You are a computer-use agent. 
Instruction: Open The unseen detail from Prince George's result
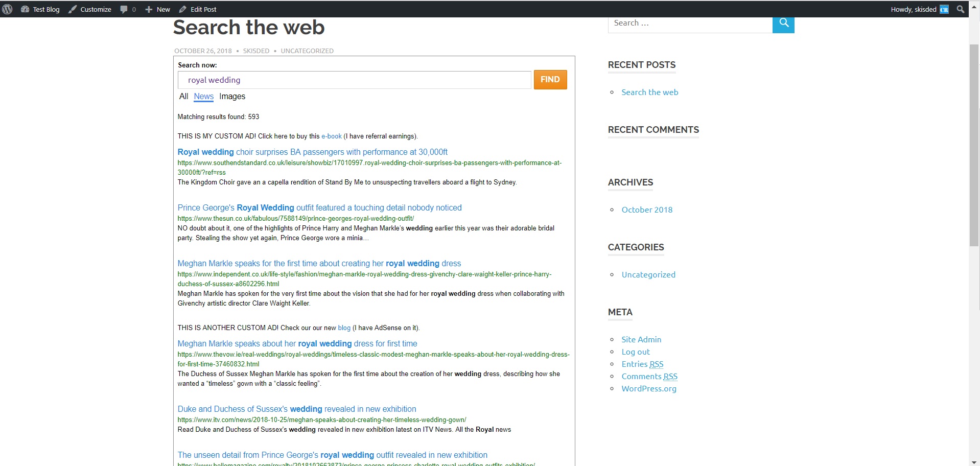(x=332, y=455)
